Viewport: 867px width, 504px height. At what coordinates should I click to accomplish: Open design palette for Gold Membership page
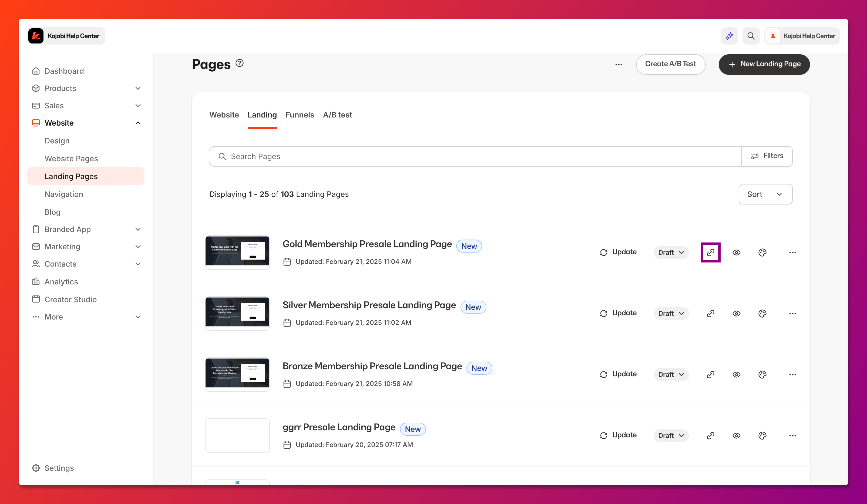(x=762, y=253)
